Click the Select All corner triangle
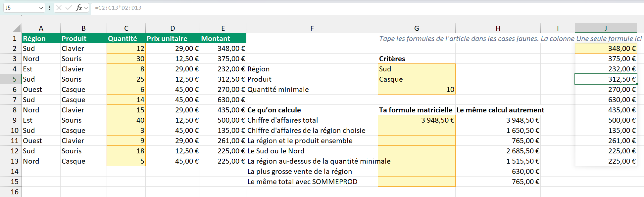 pyautogui.click(x=17, y=28)
